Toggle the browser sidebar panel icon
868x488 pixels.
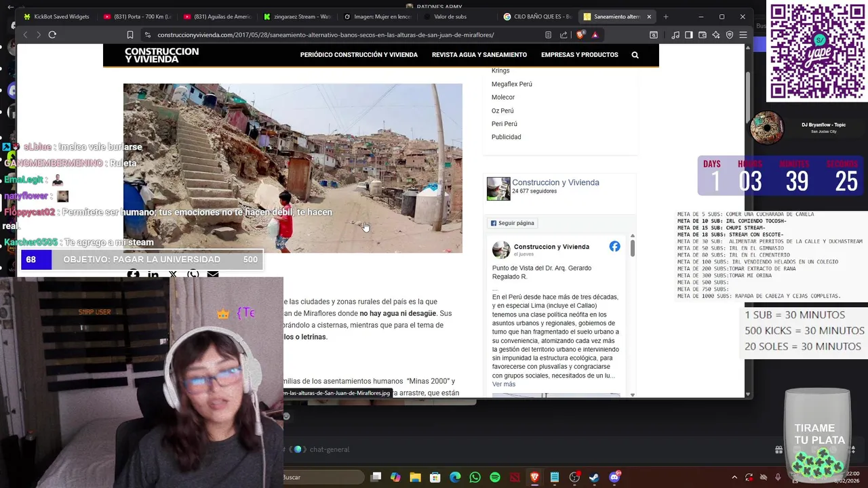pyautogui.click(x=689, y=35)
